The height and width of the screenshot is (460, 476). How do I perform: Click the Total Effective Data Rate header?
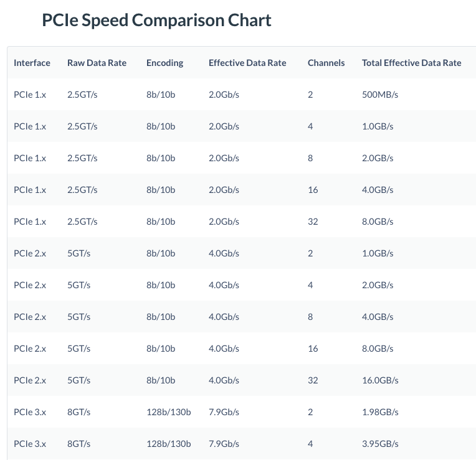(x=411, y=63)
